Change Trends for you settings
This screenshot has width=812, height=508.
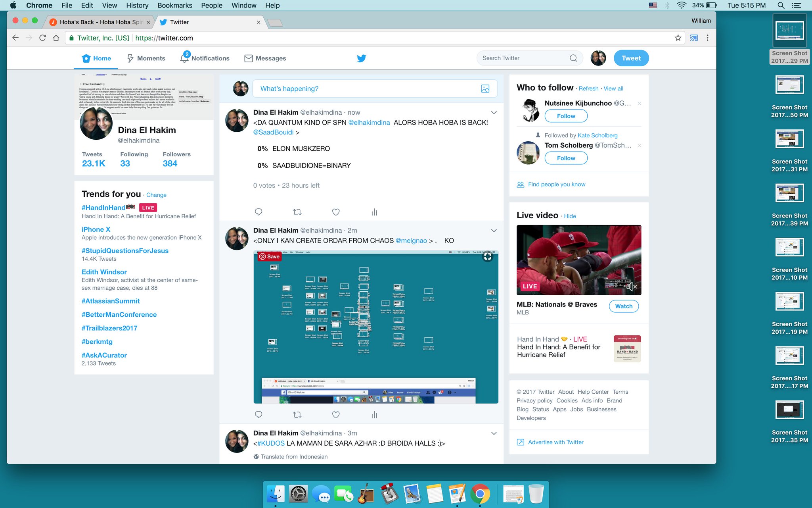click(156, 195)
